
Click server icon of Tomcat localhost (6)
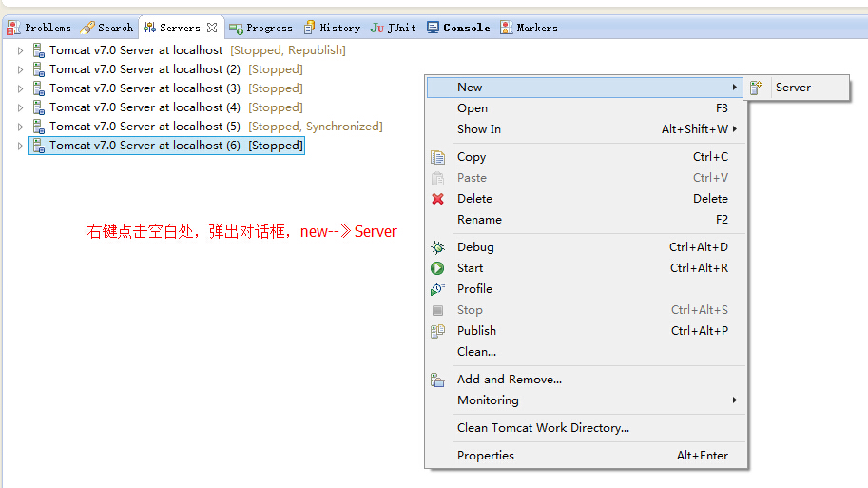[39, 146]
